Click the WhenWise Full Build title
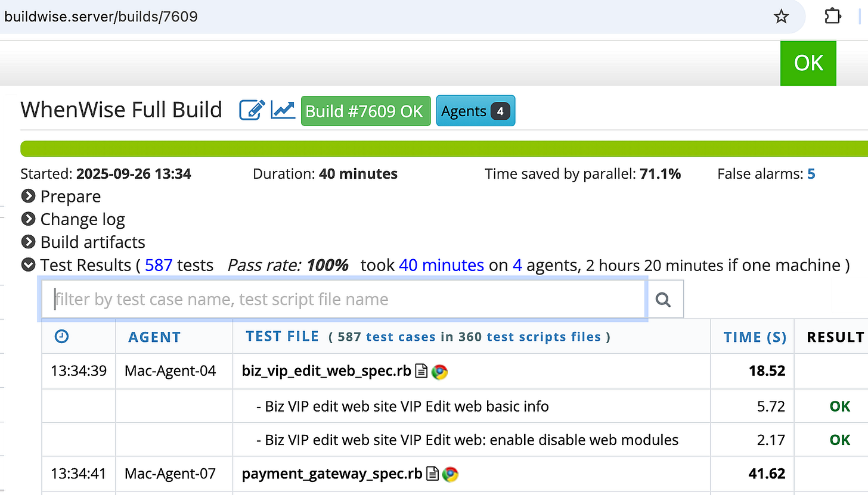Viewport: 868px width, 495px height. 121,110
